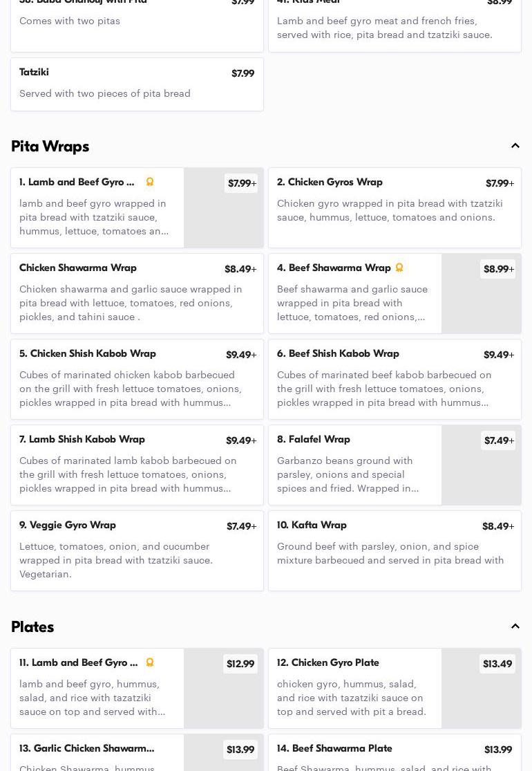Select the Kafta Wrap menu item
The height and width of the screenshot is (771, 532).
(x=394, y=550)
